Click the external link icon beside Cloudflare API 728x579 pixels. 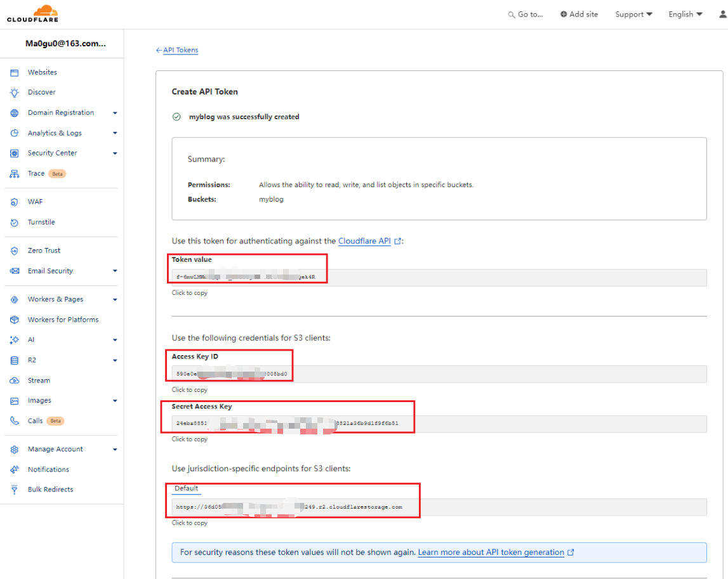tap(397, 241)
